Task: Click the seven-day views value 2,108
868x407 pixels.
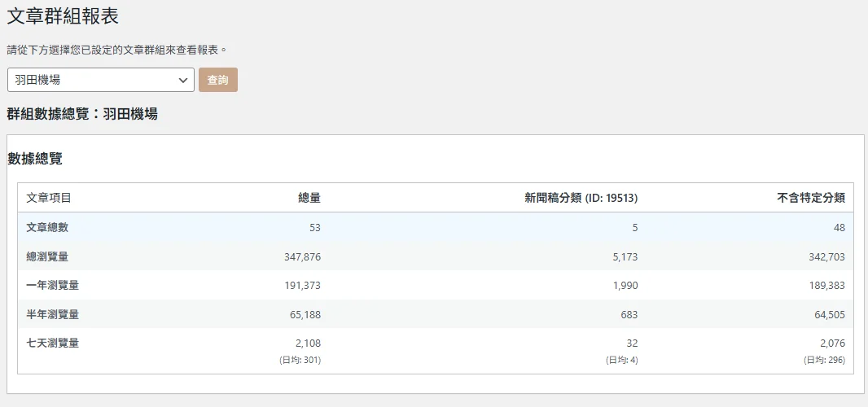Action: [x=309, y=344]
